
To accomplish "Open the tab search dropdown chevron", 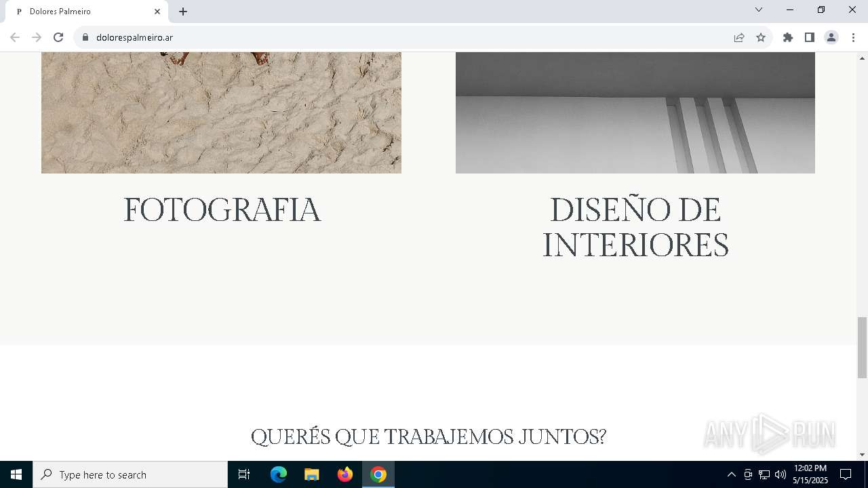I will click(759, 9).
